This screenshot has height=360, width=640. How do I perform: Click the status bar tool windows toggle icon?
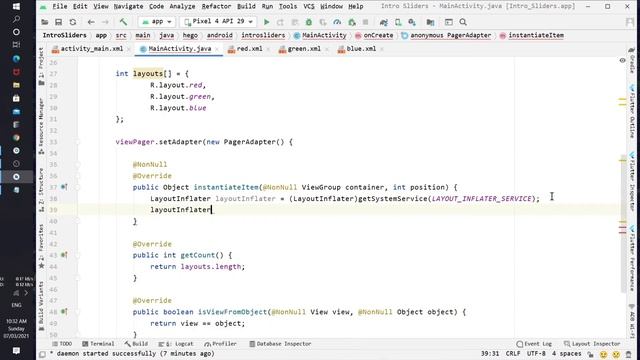click(42, 354)
